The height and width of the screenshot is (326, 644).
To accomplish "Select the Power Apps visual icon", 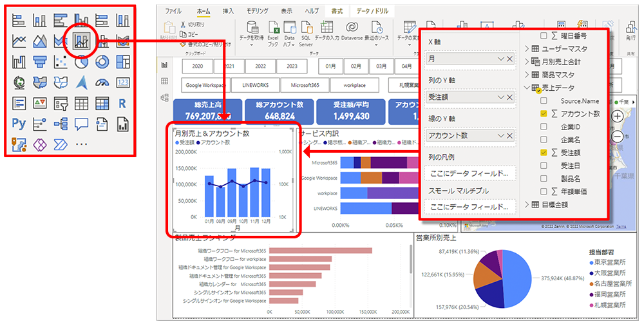I will 40,145.
